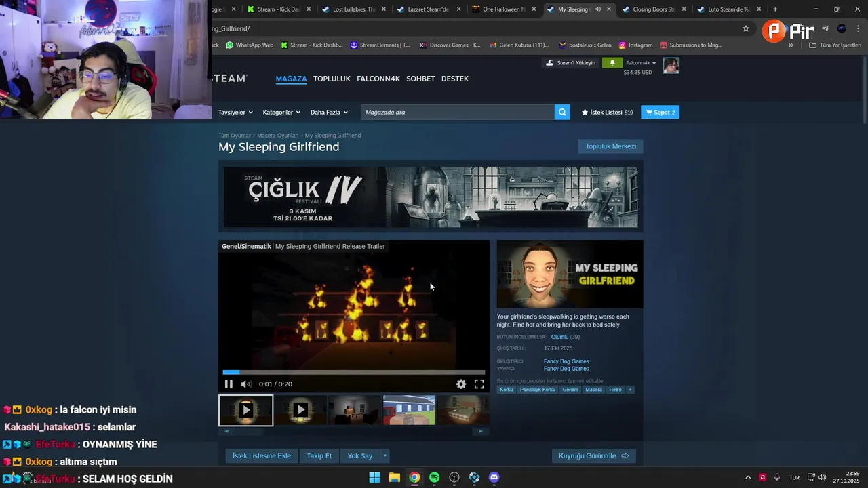Open Tüm Yer İşaretleri bookmarks folder
The image size is (868, 488).
click(x=835, y=45)
